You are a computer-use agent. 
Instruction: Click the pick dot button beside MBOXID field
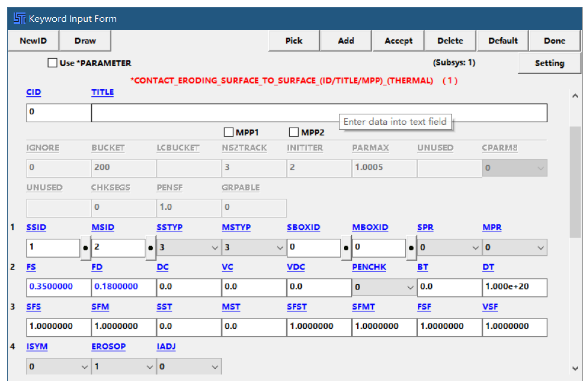411,248
